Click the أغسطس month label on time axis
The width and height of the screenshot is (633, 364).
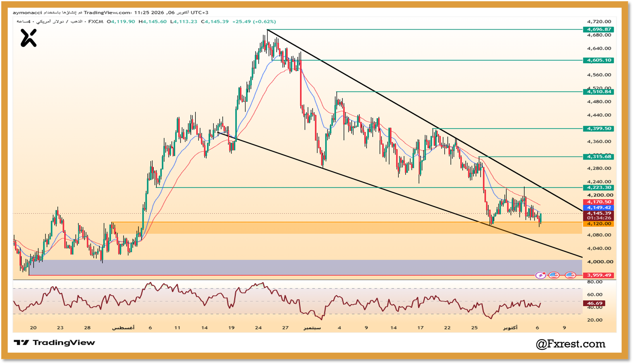(123, 328)
